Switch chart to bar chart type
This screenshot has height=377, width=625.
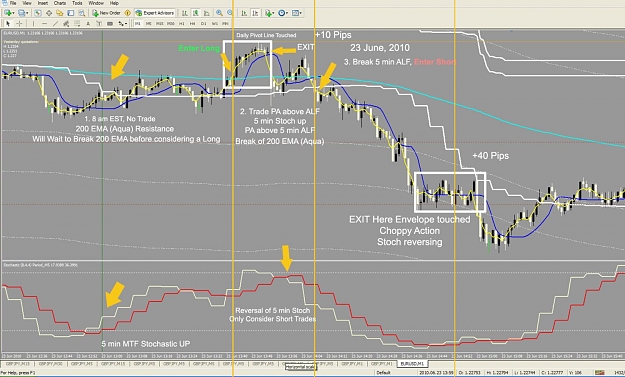(185, 13)
